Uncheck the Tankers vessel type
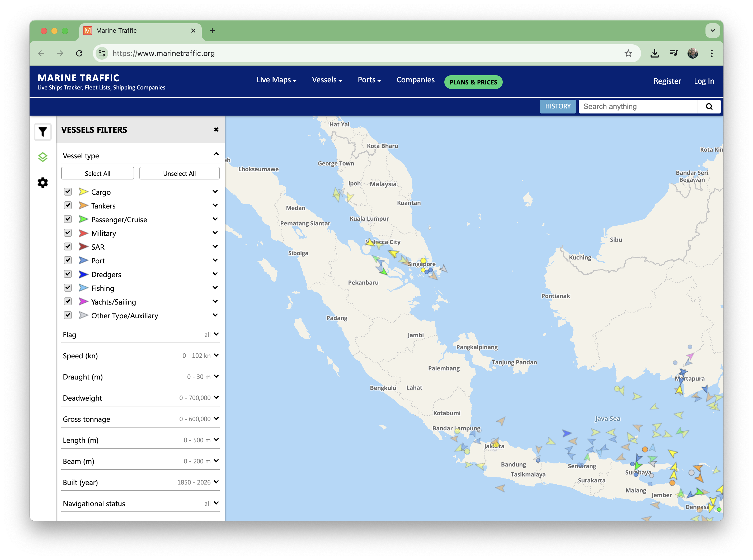The height and width of the screenshot is (560, 753). (68, 205)
